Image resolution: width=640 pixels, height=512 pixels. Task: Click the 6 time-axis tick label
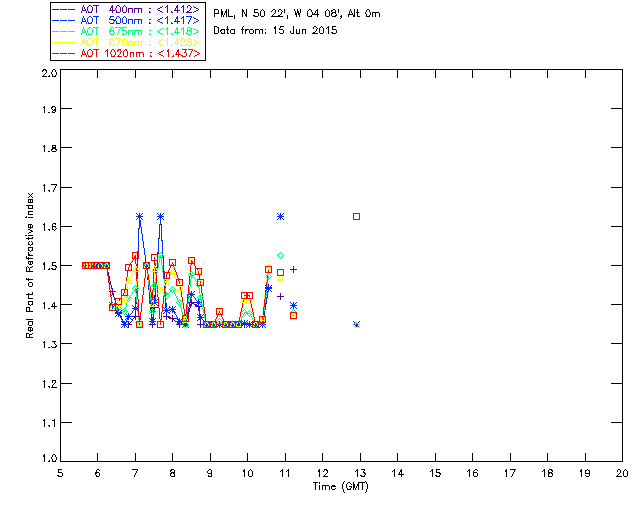(98, 473)
